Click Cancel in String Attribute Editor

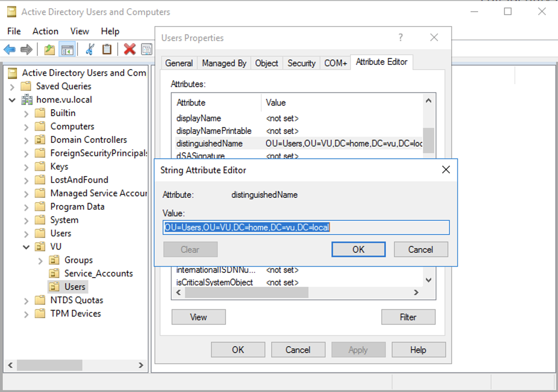pos(421,249)
